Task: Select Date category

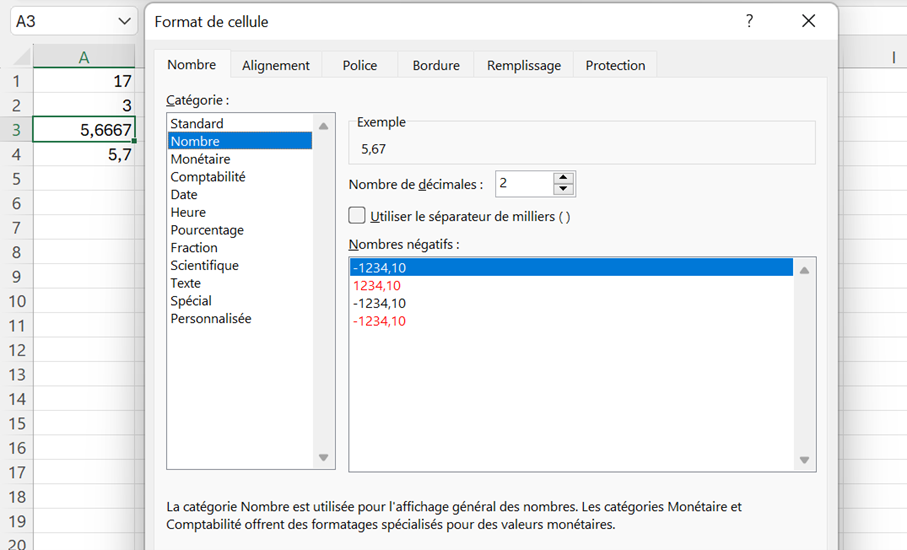Action: 240,194
